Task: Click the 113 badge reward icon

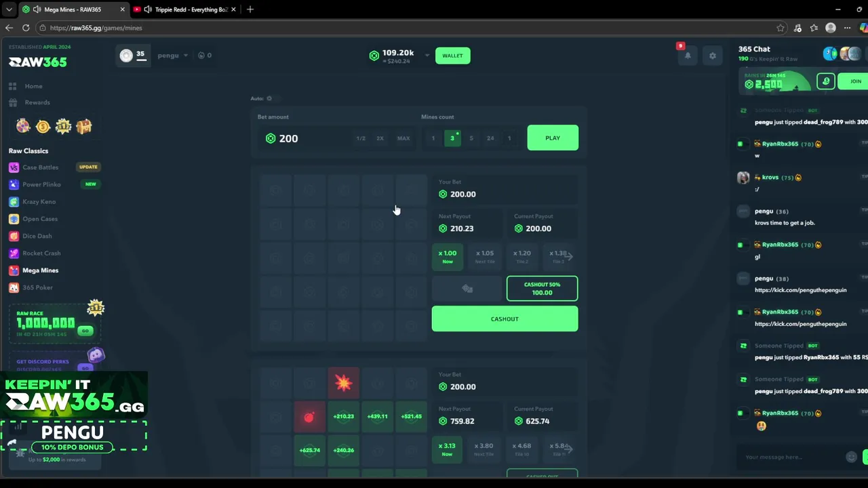Action: click(x=64, y=126)
